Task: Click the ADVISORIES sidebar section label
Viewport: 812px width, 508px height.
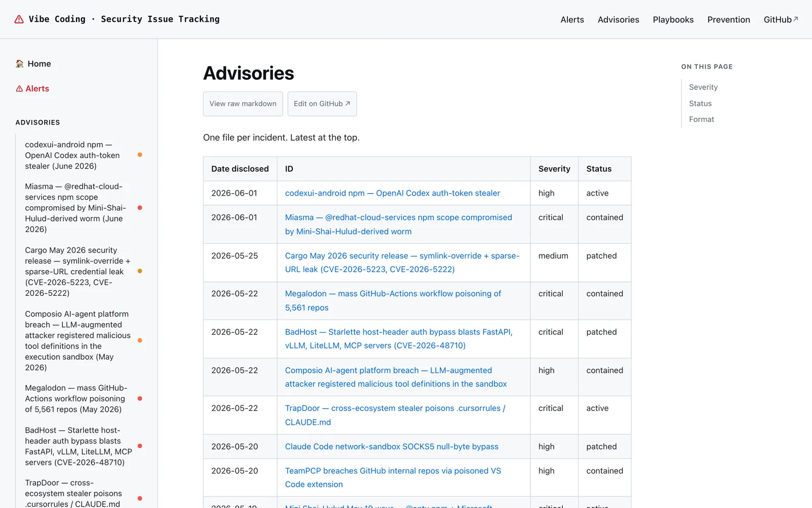Action: (38, 122)
